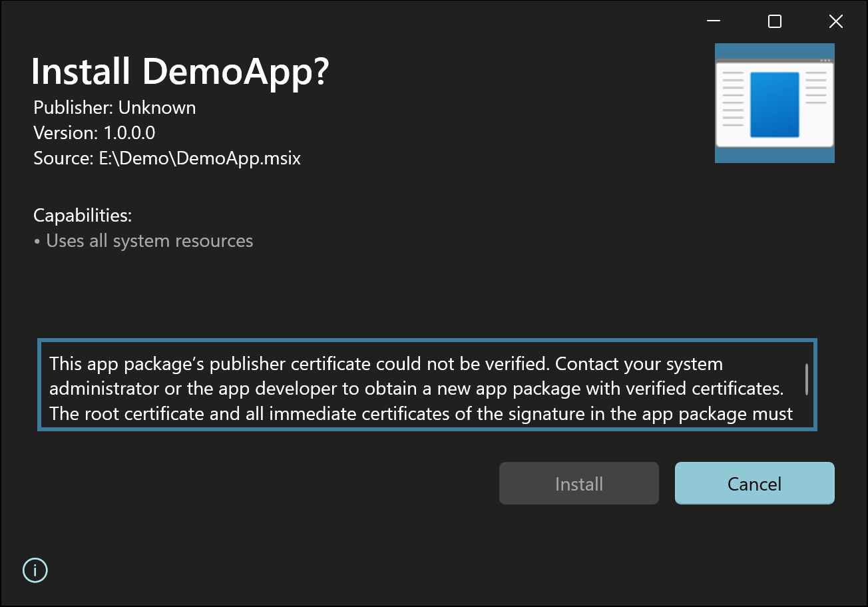
Task: Click the certificate error message text box
Action: (427, 385)
